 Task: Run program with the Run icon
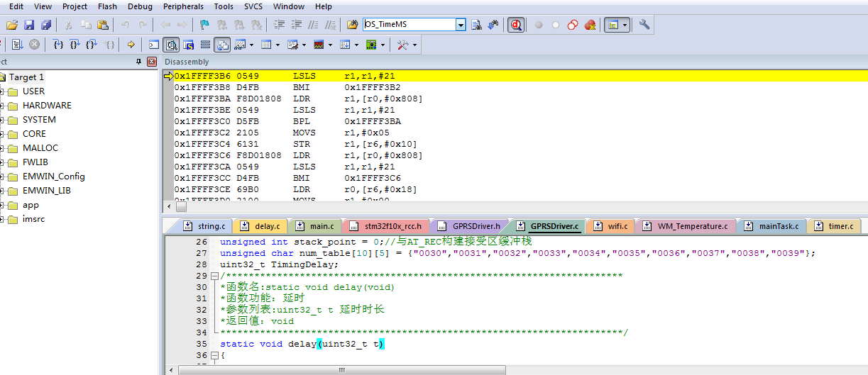pyautogui.click(x=16, y=45)
